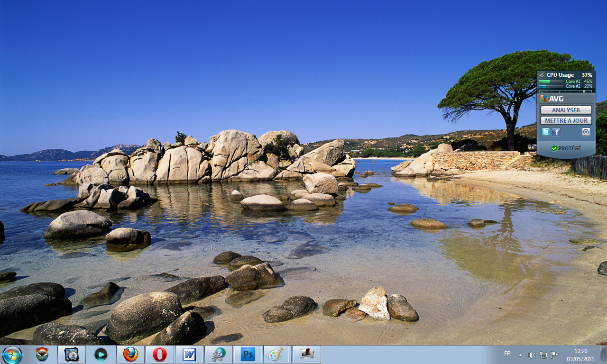
Task: Open the media player play icon
Action: (101, 355)
